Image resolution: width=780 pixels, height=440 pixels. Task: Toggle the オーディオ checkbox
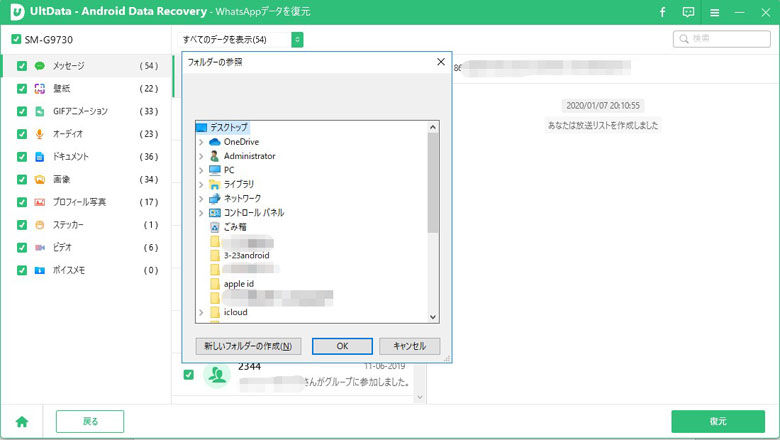click(x=22, y=134)
